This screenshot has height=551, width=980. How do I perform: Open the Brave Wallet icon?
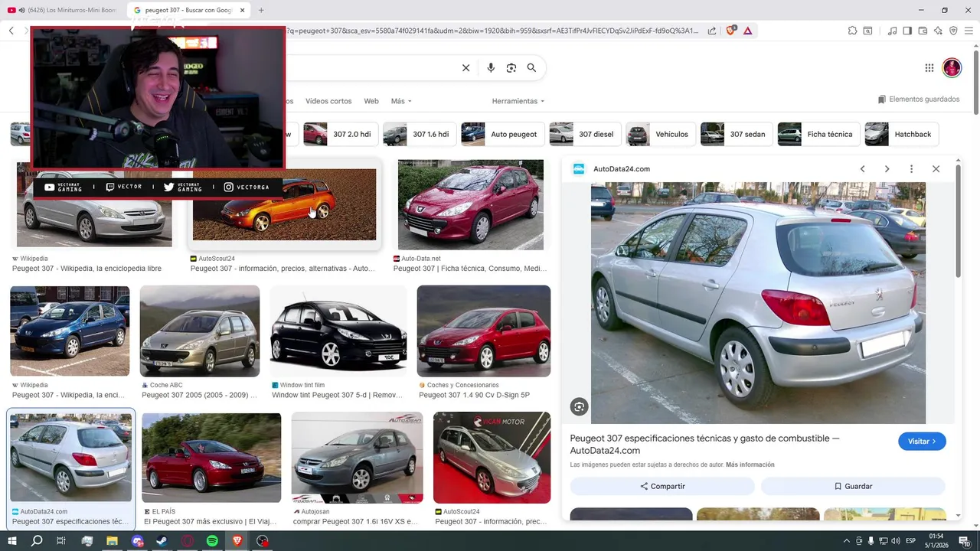pos(923,31)
